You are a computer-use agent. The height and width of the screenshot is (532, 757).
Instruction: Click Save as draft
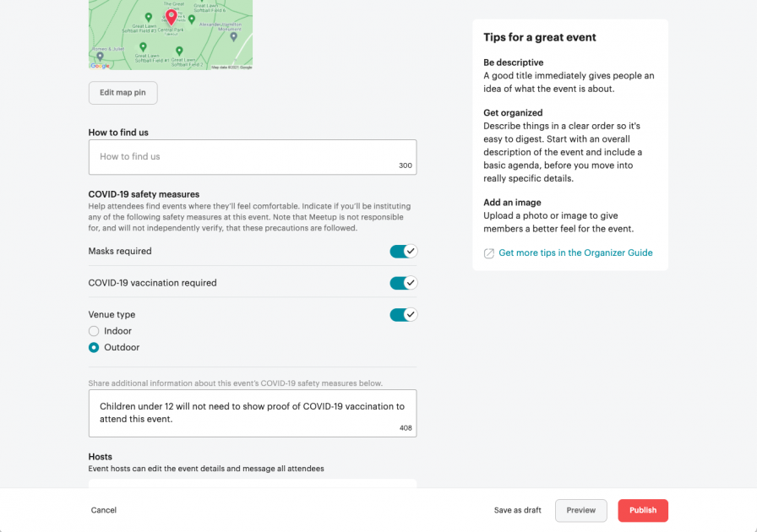(517, 510)
